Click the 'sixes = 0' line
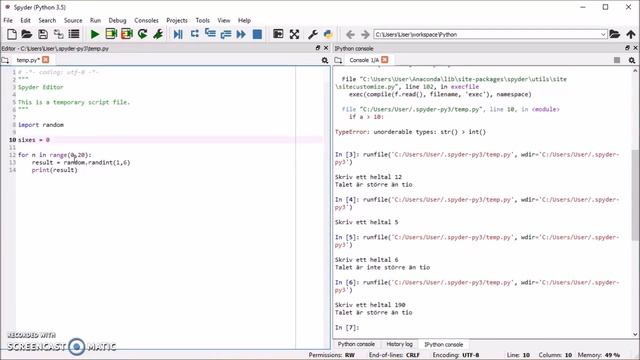This screenshot has width=640, height=360. pyautogui.click(x=34, y=140)
